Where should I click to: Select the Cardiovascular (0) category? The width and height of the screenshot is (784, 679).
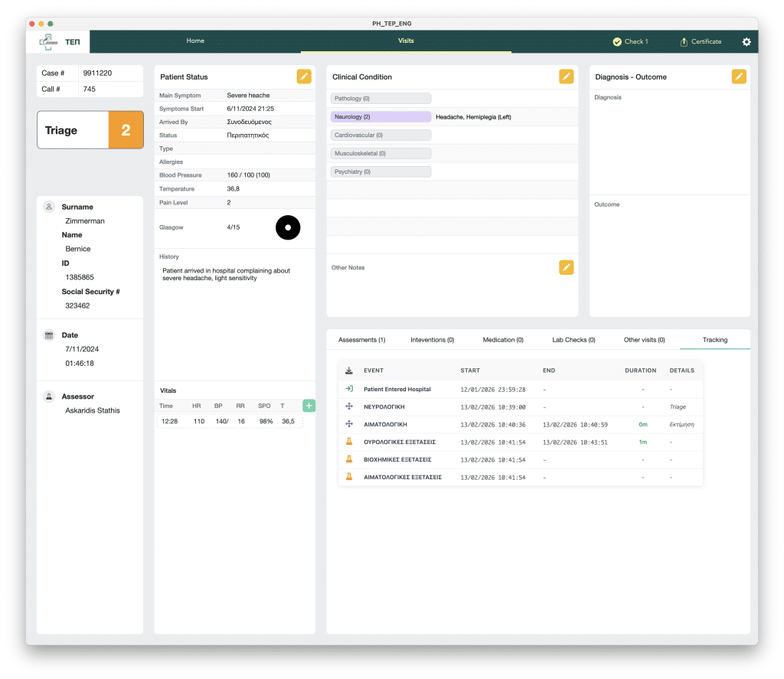coord(381,135)
